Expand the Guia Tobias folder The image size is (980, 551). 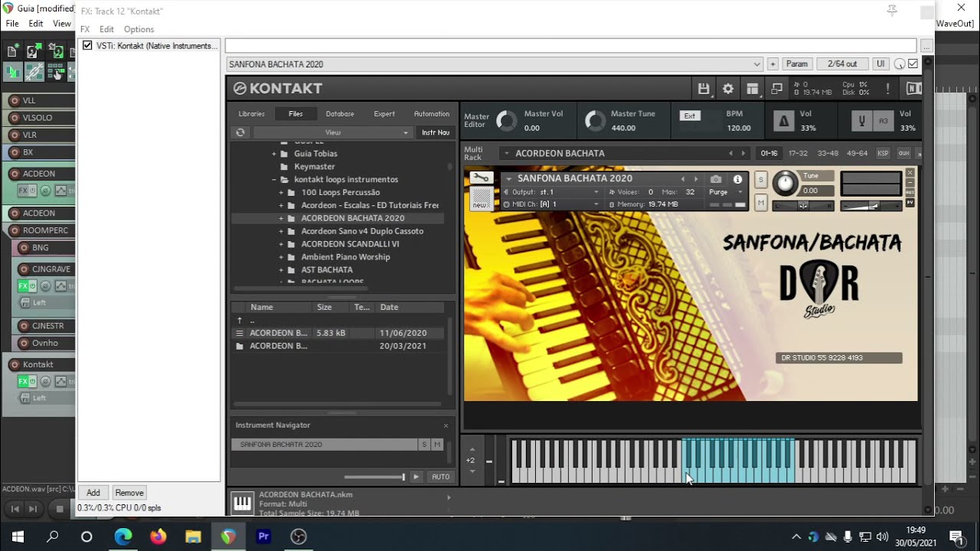point(274,154)
